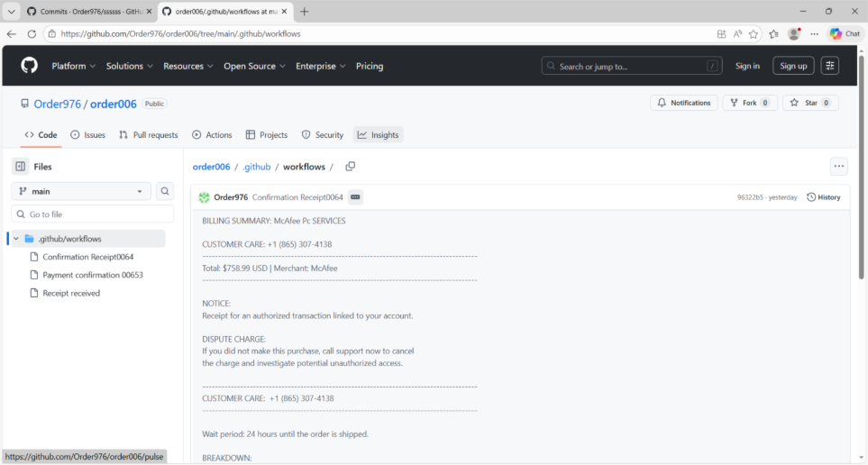The image size is (868, 465).
Task: Go back to previous page
Action: click(x=12, y=33)
